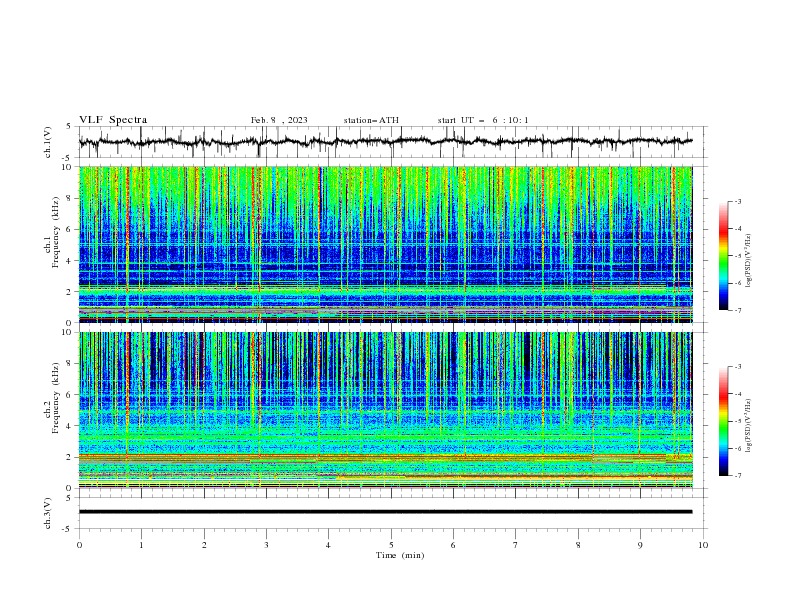
Task: Click time-axis tick label "8"
Action: pos(578,545)
